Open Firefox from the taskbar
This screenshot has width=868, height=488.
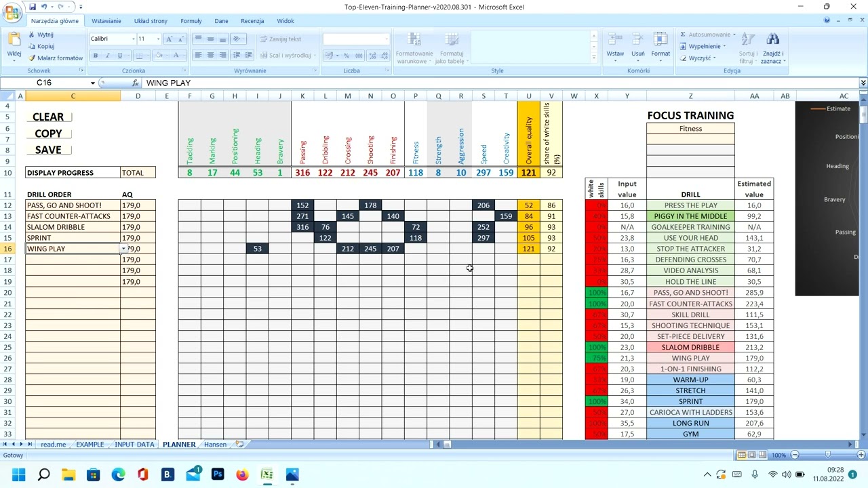coord(242,474)
